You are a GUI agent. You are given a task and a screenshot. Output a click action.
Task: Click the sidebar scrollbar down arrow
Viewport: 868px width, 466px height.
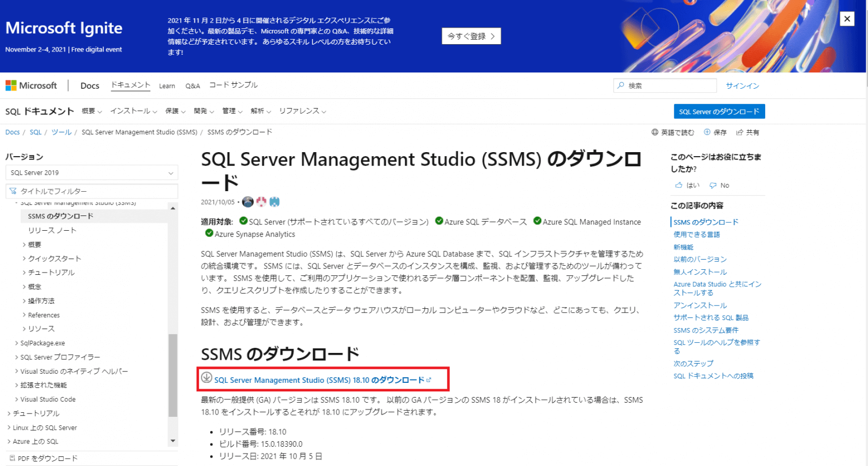click(173, 441)
